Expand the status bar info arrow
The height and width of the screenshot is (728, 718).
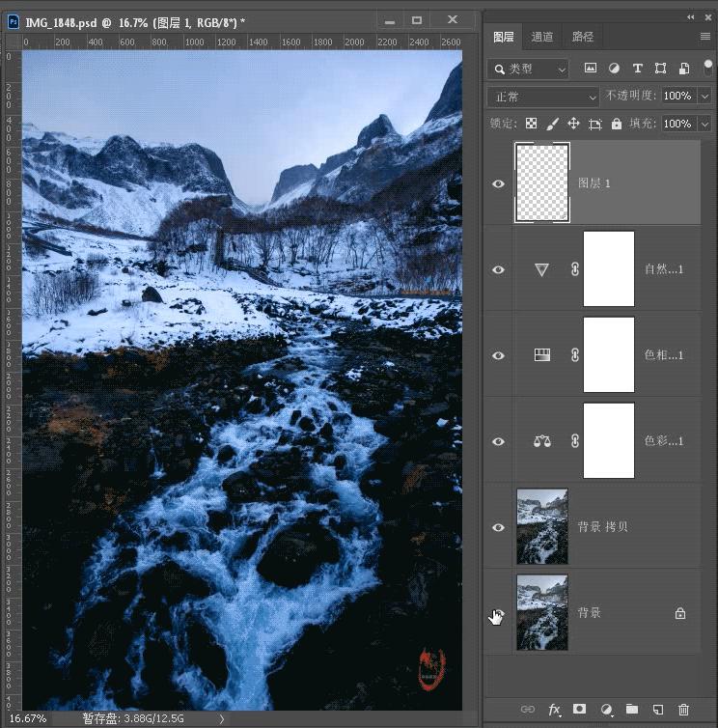pos(222,719)
